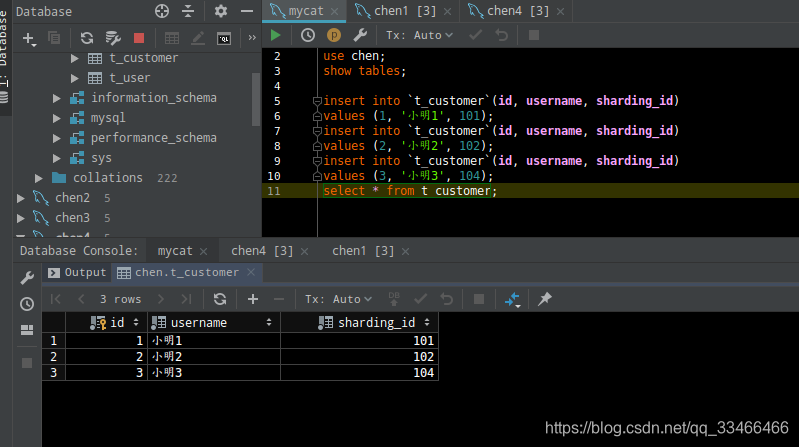The image size is (799, 447).
Task: Switch to mycat Database Console tab
Action: [175, 251]
